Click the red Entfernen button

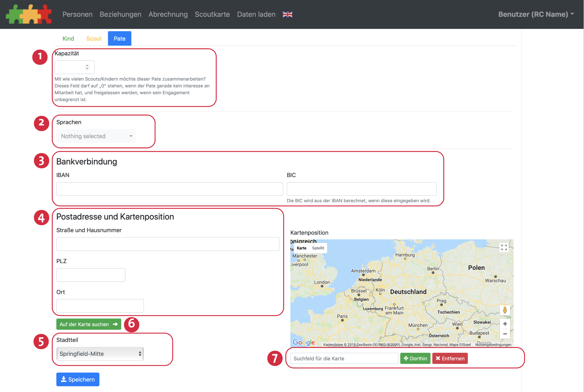coord(450,358)
